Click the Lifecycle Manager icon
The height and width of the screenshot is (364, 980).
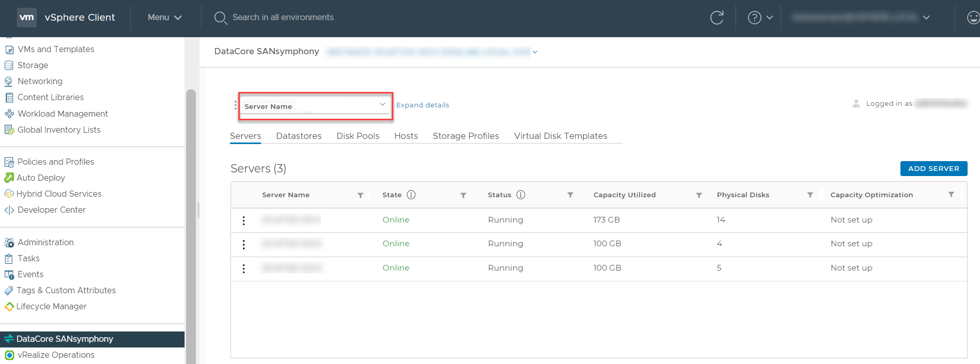(x=9, y=307)
